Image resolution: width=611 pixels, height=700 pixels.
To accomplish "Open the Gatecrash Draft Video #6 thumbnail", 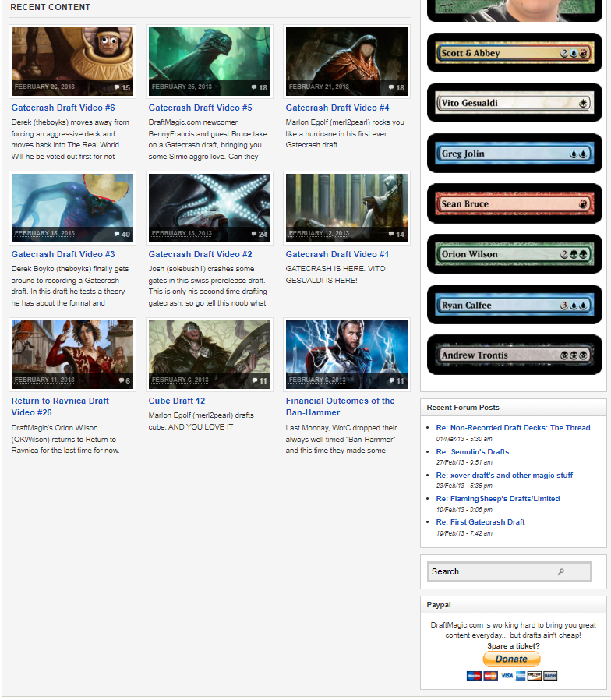I will click(x=72, y=62).
